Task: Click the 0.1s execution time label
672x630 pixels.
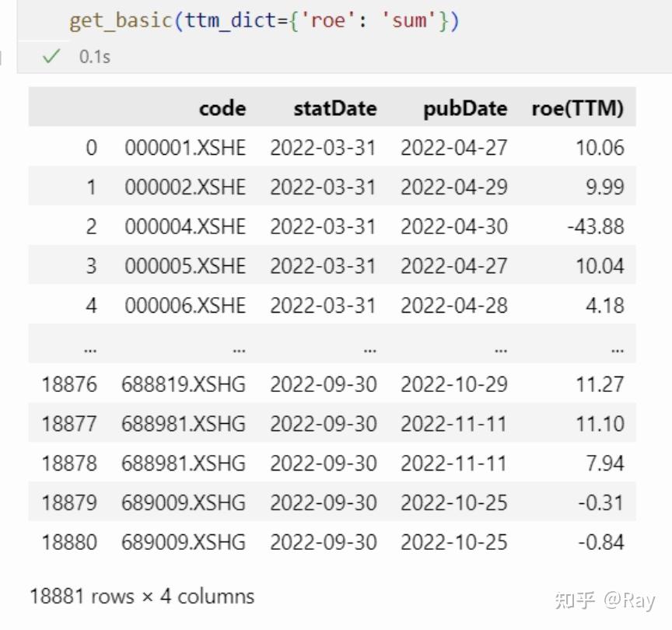Action: (95, 57)
